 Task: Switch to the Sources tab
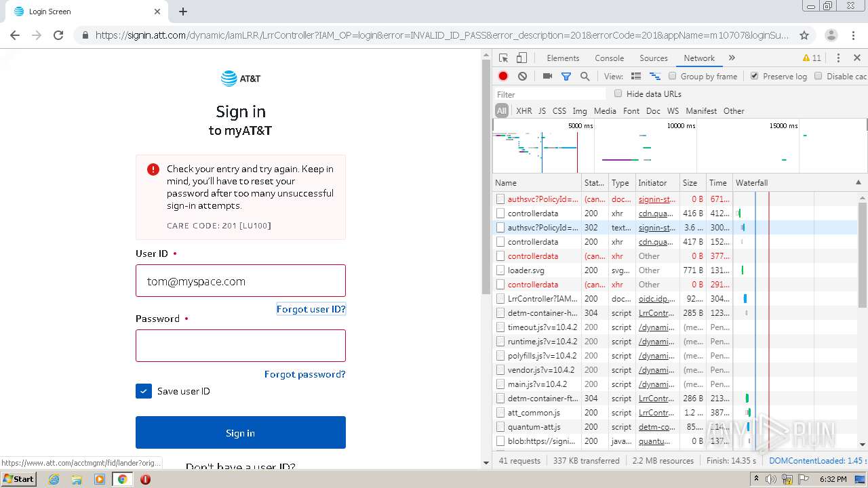(x=654, y=58)
